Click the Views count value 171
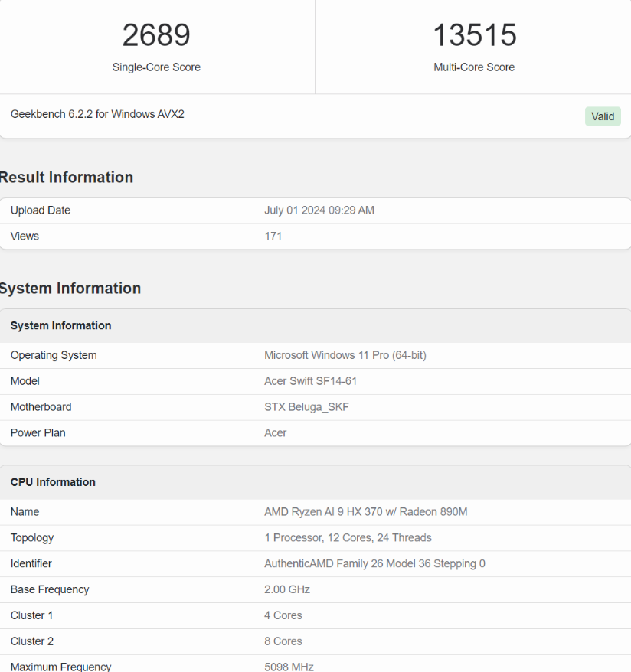 (x=273, y=237)
